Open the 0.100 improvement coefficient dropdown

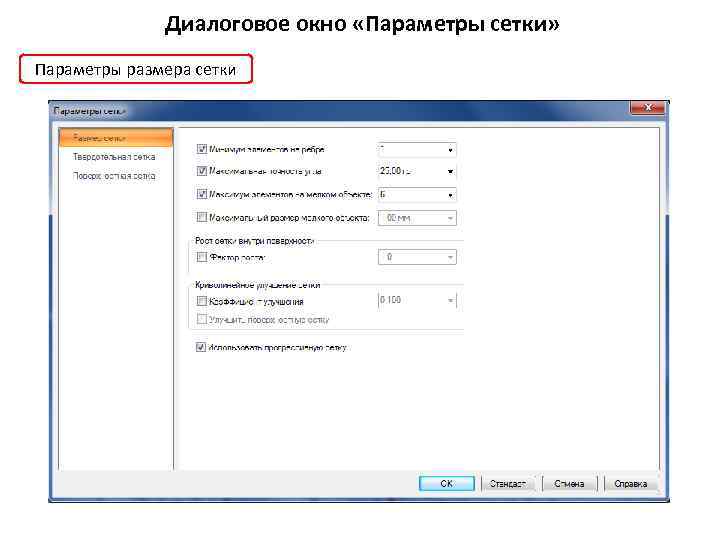point(450,301)
